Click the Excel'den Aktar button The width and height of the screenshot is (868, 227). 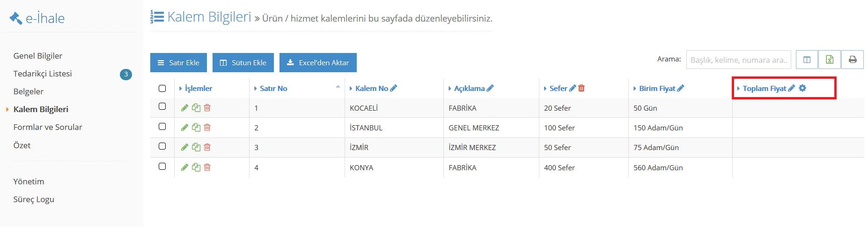318,62
